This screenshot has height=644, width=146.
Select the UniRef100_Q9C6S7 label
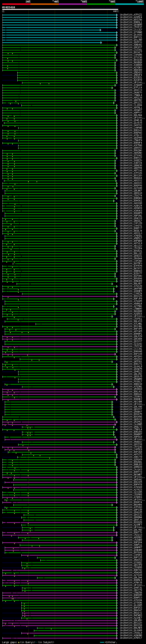click(x=131, y=47)
